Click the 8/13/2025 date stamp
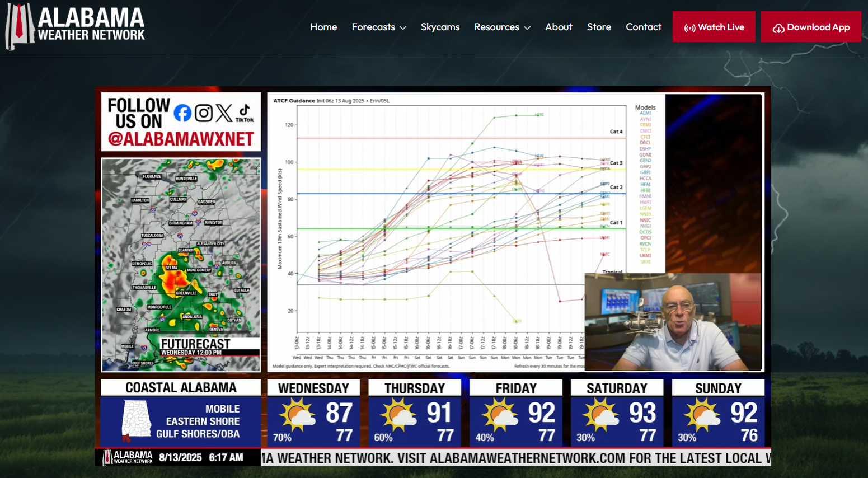 coord(180,457)
